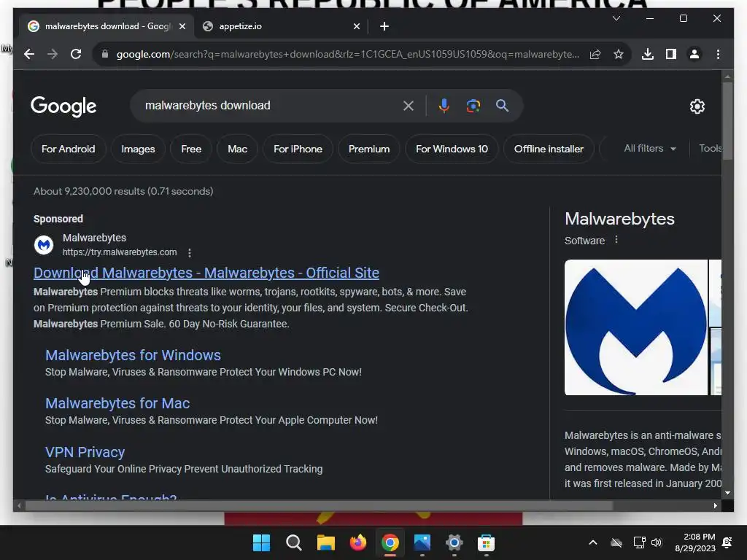Image resolution: width=747 pixels, height=560 pixels.
Task: Select the Mac filter chip
Action: 237,149
